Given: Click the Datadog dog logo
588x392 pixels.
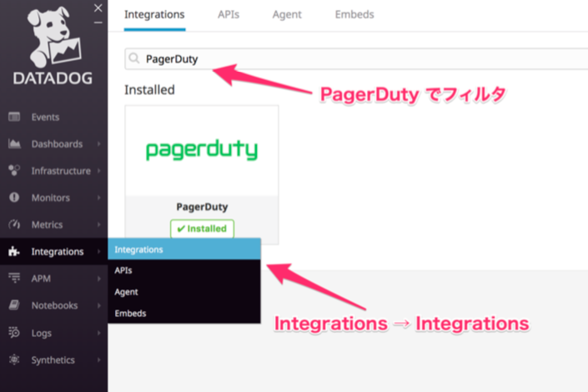Looking at the screenshot, I should tap(53, 37).
